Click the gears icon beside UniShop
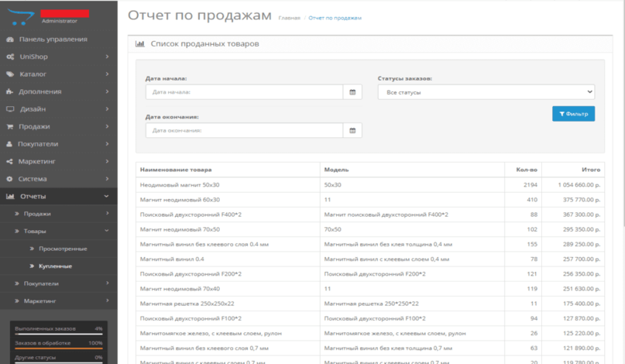 pos(10,57)
